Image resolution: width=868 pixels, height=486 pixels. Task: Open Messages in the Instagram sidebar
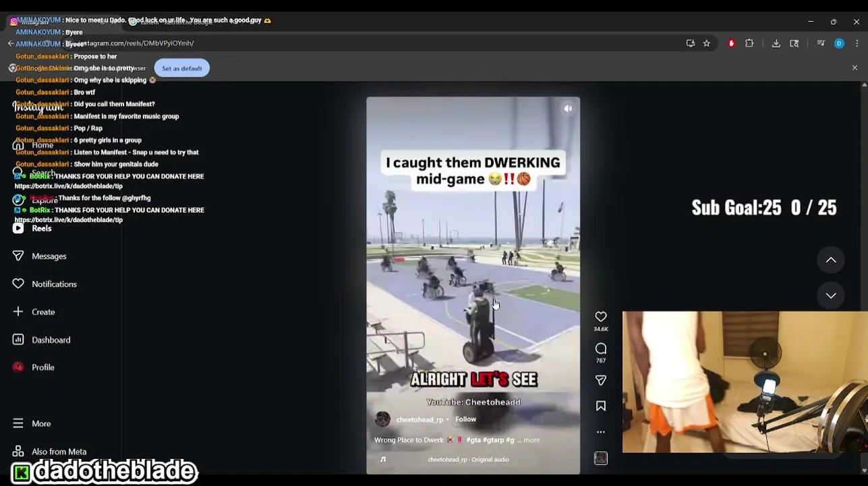tap(49, 256)
